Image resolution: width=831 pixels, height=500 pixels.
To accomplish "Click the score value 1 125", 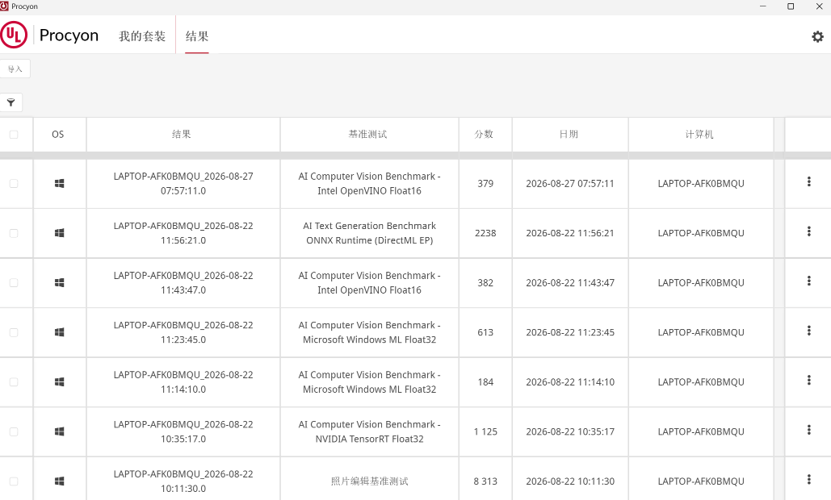I will (x=485, y=432).
